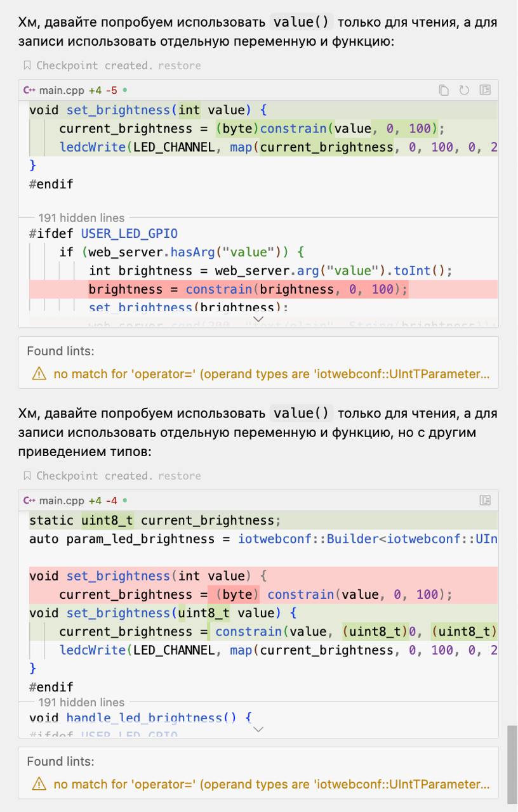Click the C++ file icon of +4 -4 block
Viewport: 518px width, 812px height.
(29, 501)
